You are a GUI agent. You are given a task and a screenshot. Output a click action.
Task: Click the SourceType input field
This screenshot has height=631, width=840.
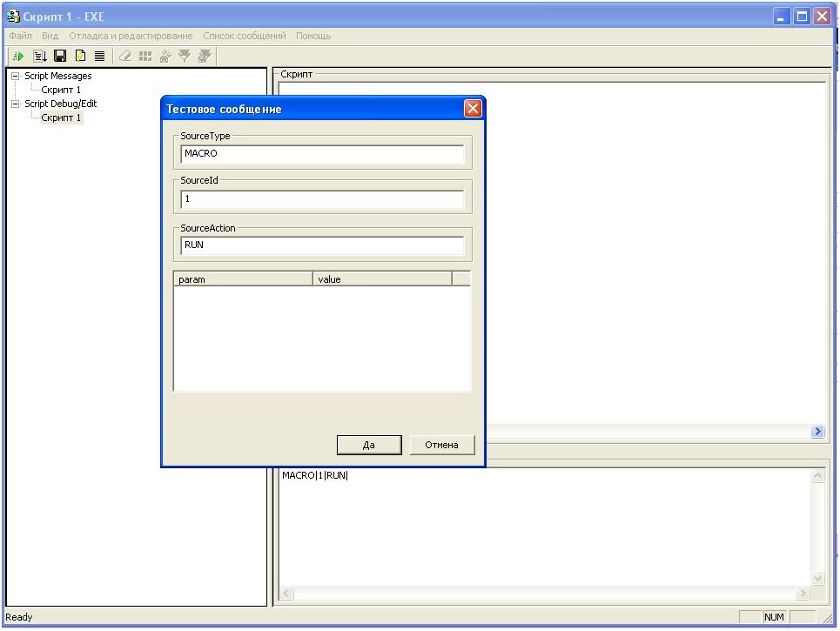point(322,154)
